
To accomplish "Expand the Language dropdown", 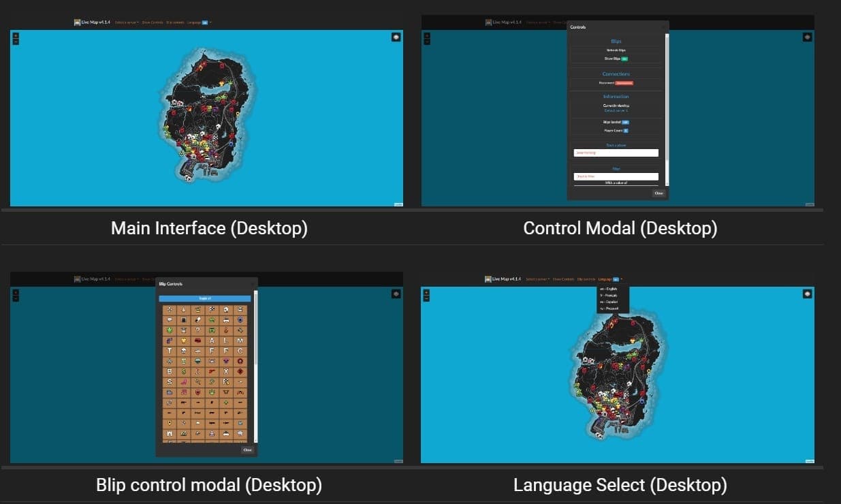I will click(608, 279).
